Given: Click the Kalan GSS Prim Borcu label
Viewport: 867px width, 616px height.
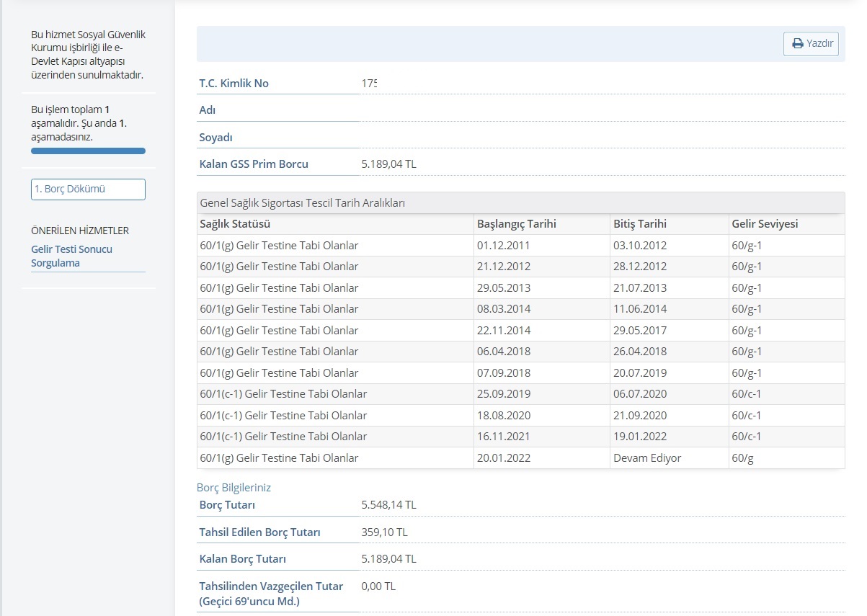Looking at the screenshot, I should coord(254,164).
